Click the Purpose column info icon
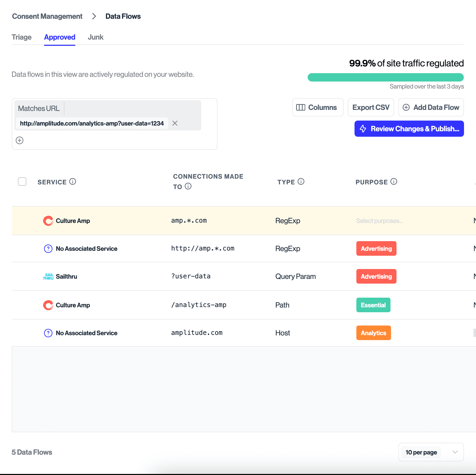Image resolution: width=476 pixels, height=475 pixels. [394, 182]
